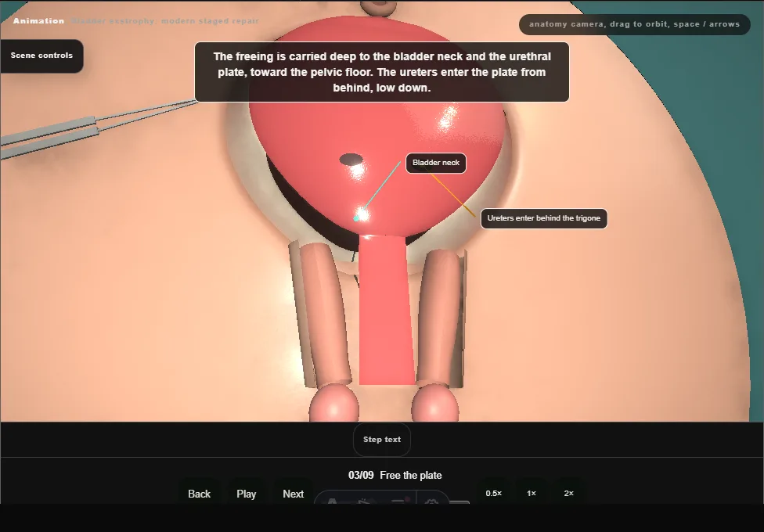Select the Bladder neck annotation label
764x532 pixels.
pos(436,163)
